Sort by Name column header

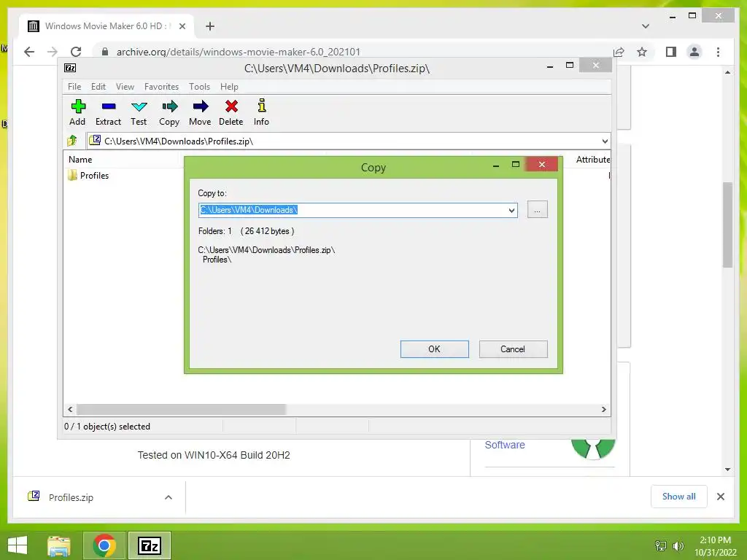point(80,160)
